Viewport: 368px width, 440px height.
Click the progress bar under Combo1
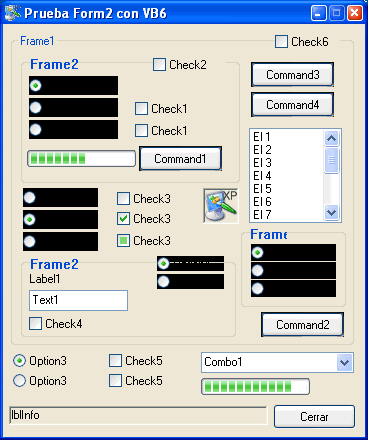pos(256,387)
